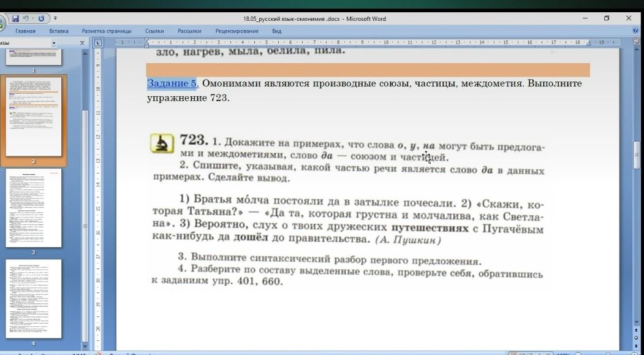Click the document title in title bar
The image size is (644, 355).
click(x=314, y=18)
